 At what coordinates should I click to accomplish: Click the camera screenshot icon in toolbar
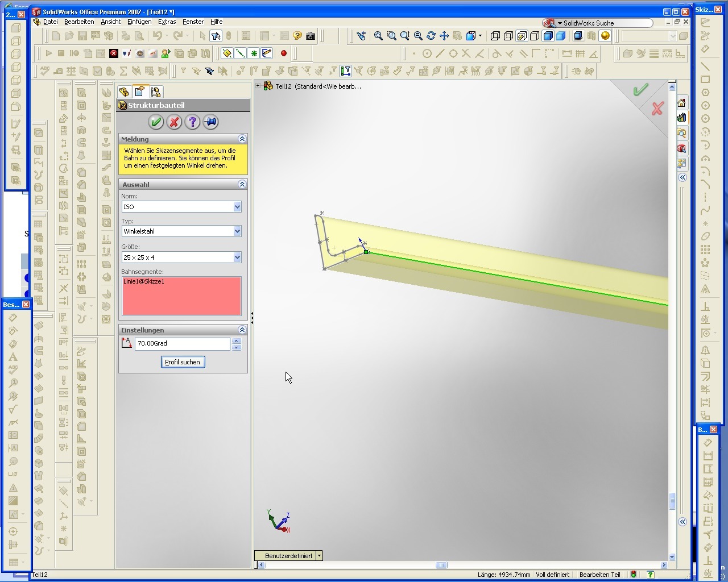(x=311, y=36)
